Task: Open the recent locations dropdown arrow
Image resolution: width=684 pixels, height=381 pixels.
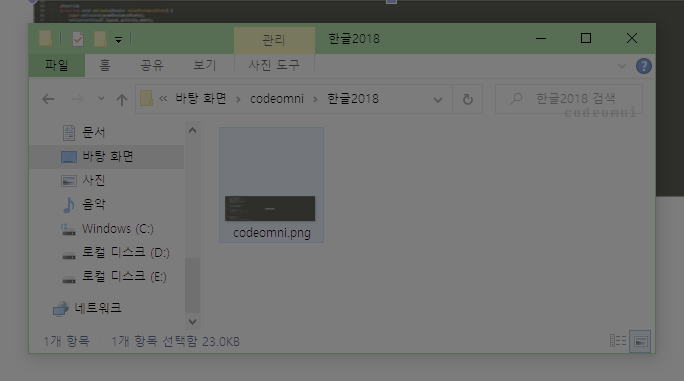Action: [101, 99]
